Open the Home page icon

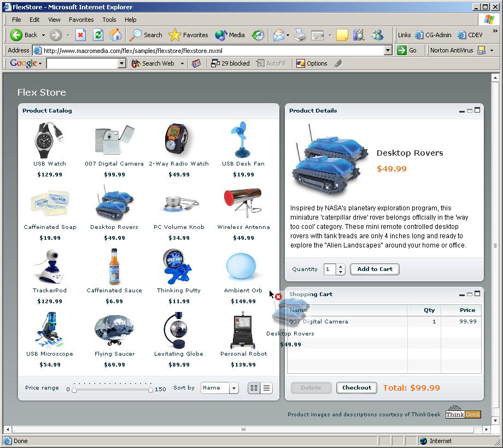pyautogui.click(x=115, y=35)
